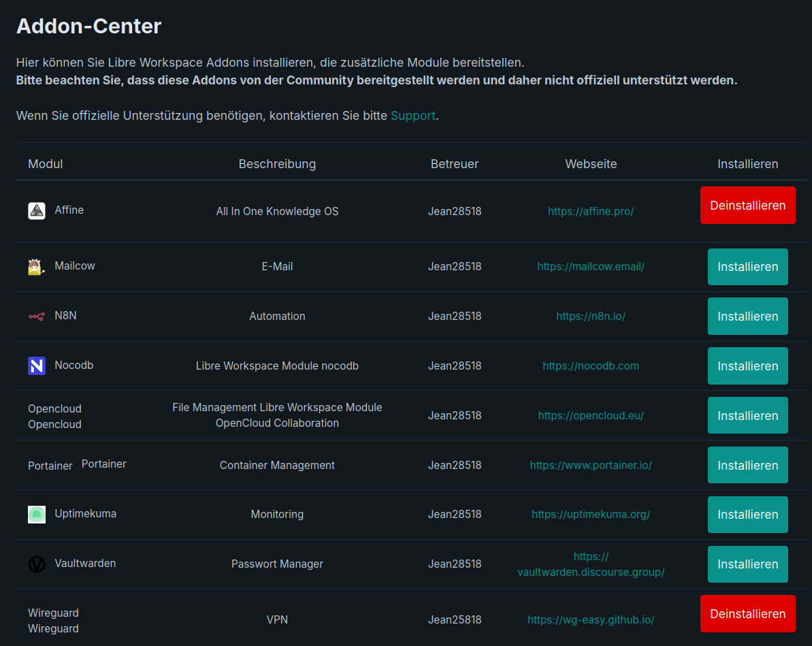Open the wg-easy.github.io link
812x646 pixels.
click(x=591, y=620)
